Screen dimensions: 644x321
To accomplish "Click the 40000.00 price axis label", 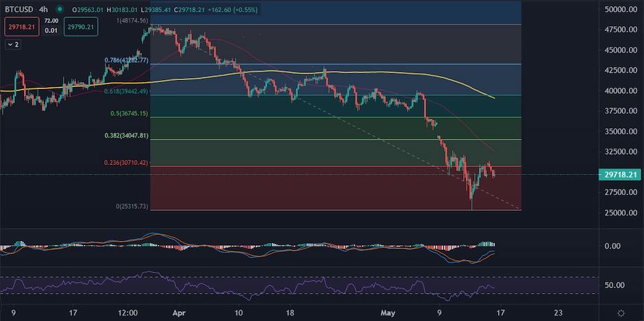I will point(621,91).
